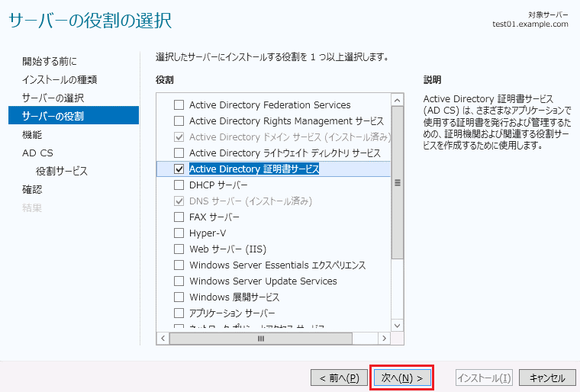Select the Web サーバー (IIS) label
The width and height of the screenshot is (580, 392).
228,249
